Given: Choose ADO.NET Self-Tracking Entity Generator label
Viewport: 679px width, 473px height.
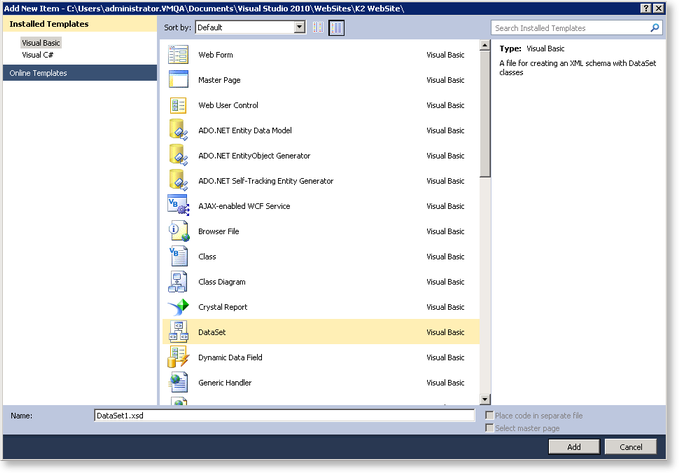Looking at the screenshot, I should pyautogui.click(x=266, y=181).
